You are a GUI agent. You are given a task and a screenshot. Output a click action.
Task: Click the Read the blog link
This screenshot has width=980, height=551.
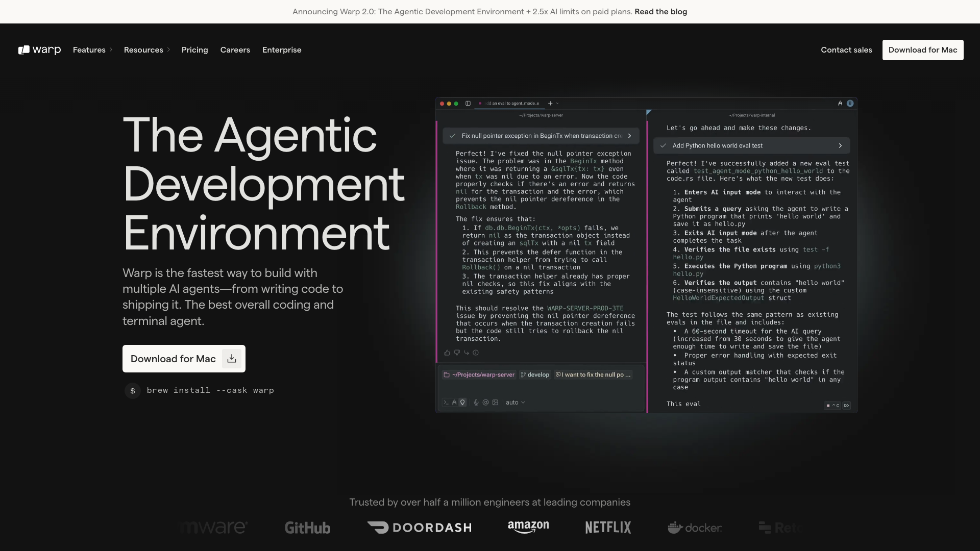660,12
